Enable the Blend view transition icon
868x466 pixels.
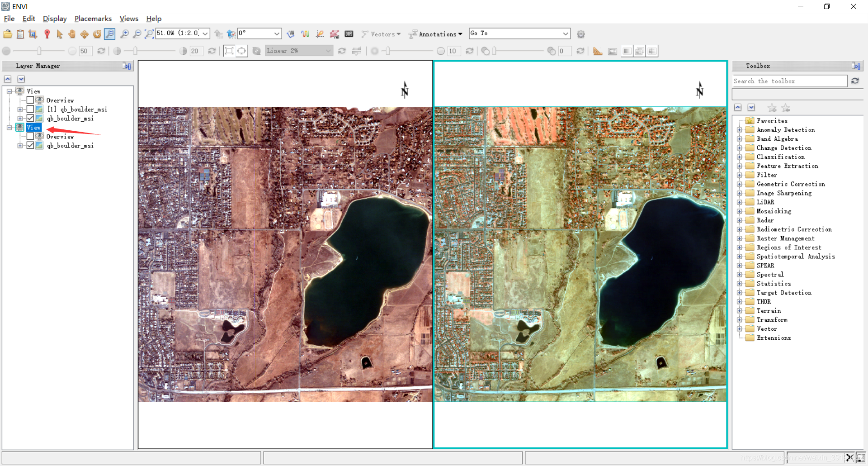pyautogui.click(x=627, y=51)
